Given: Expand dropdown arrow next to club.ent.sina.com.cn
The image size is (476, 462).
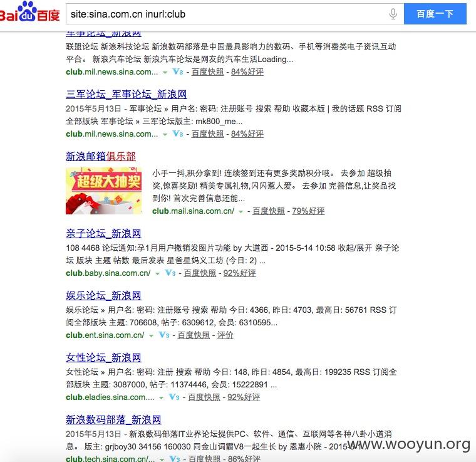Looking at the screenshot, I should tap(151, 335).
